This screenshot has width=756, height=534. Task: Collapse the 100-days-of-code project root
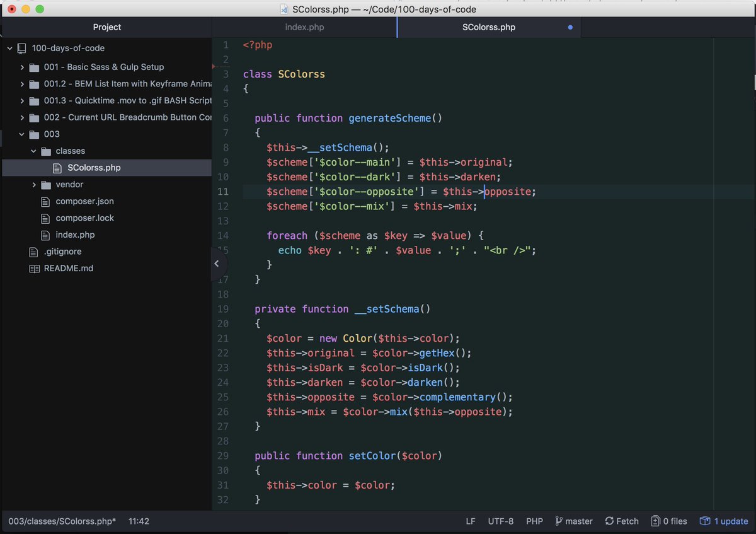coord(9,48)
